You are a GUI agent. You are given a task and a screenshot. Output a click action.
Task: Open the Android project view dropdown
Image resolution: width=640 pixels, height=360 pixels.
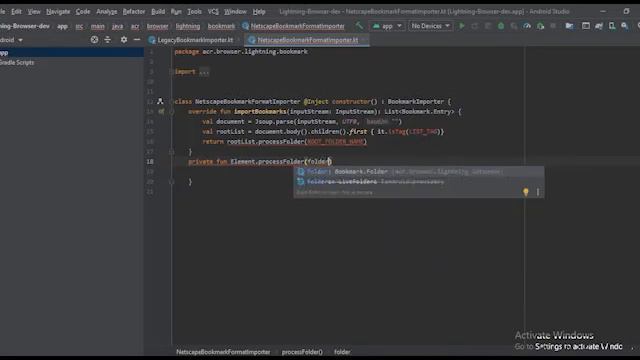pos(11,40)
